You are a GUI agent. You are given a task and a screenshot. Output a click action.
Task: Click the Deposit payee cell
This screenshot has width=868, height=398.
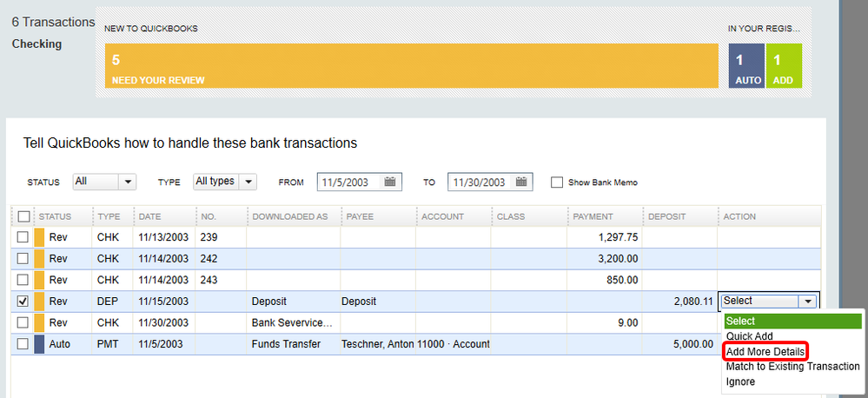pyautogui.click(x=359, y=302)
